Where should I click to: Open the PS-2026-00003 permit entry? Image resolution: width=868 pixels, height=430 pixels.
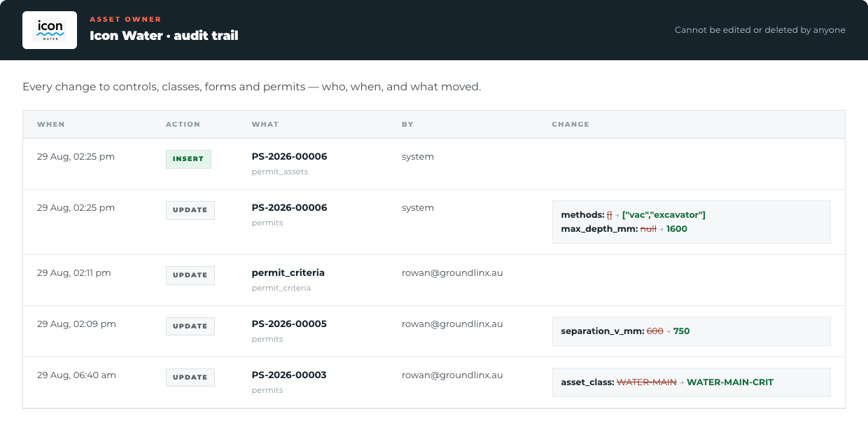coord(289,375)
